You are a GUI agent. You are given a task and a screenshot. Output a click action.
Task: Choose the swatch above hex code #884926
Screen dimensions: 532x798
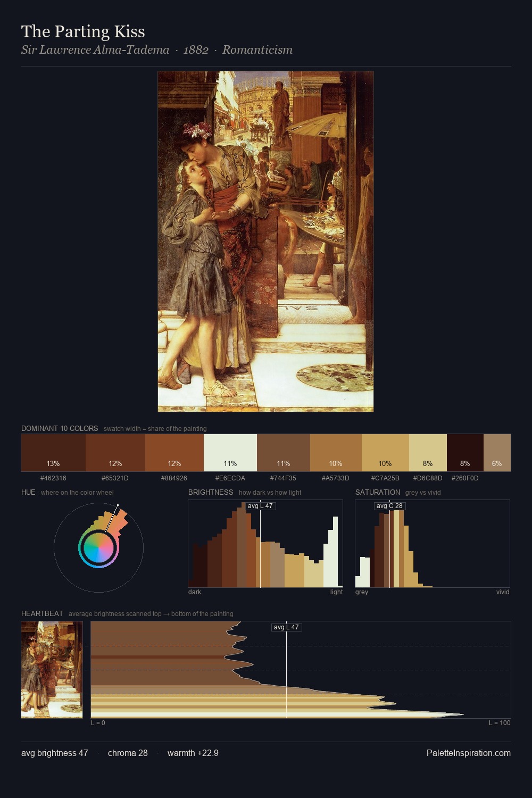174,453
